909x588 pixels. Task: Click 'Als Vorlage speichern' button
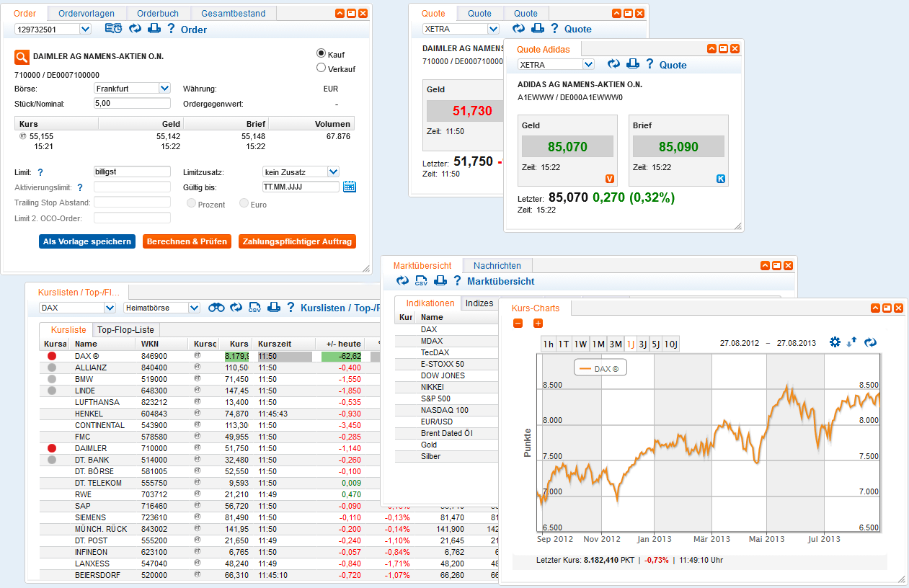click(87, 241)
